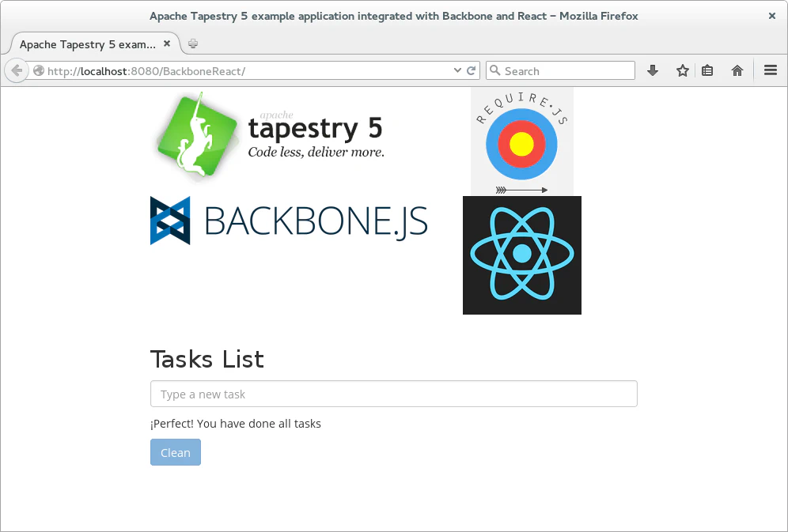Go to Firefox home page icon
Screen dimensions: 788x532
click(x=737, y=70)
